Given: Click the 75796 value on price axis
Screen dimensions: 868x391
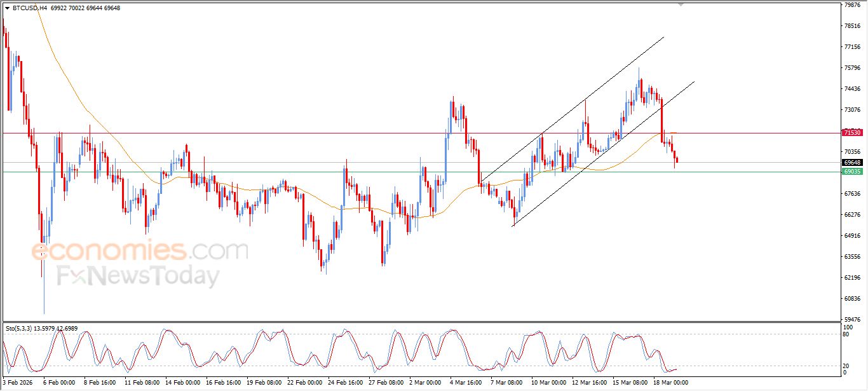Looking at the screenshot, I should point(853,68).
